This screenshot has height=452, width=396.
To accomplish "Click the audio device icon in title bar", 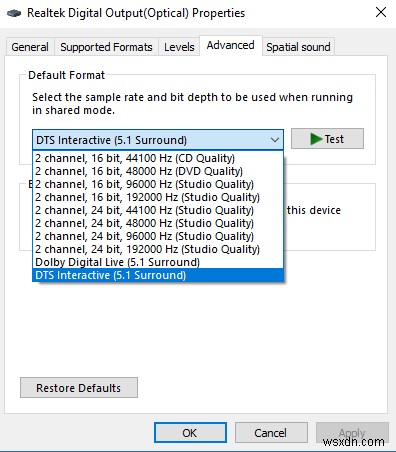I will pos(14,13).
